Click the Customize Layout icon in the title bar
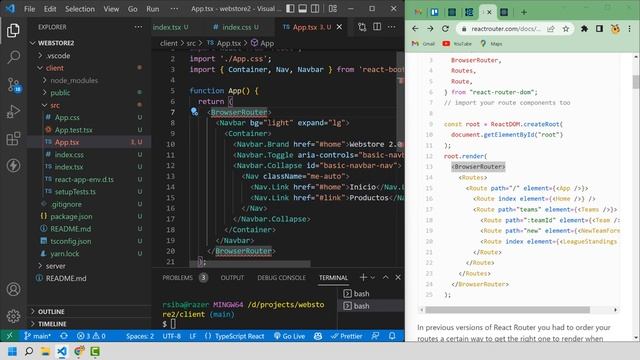The height and width of the screenshot is (360, 640). [333, 9]
